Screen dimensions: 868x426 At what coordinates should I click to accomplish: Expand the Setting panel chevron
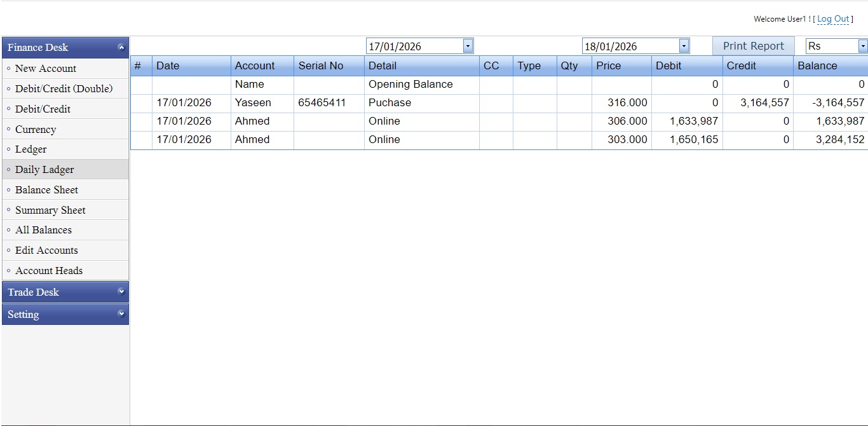(121, 314)
